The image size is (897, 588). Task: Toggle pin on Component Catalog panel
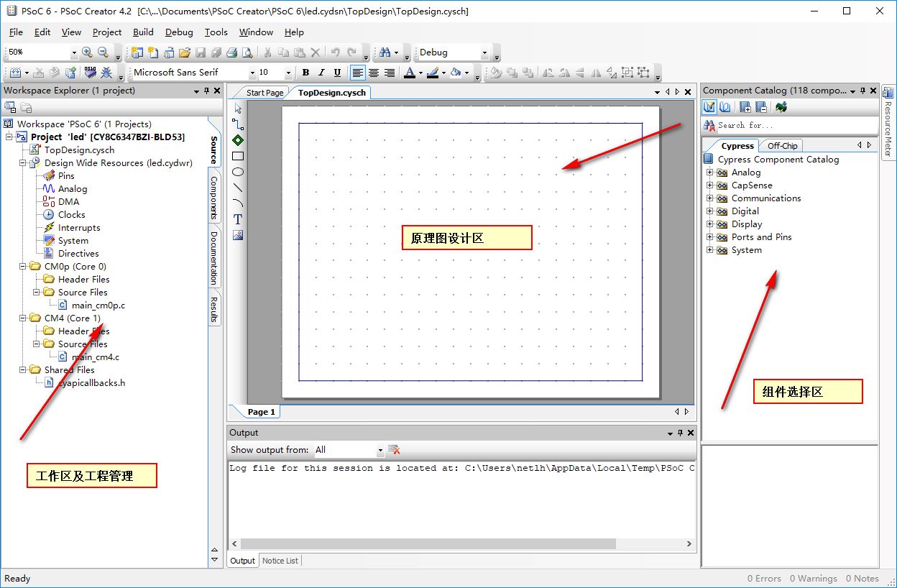(x=863, y=91)
